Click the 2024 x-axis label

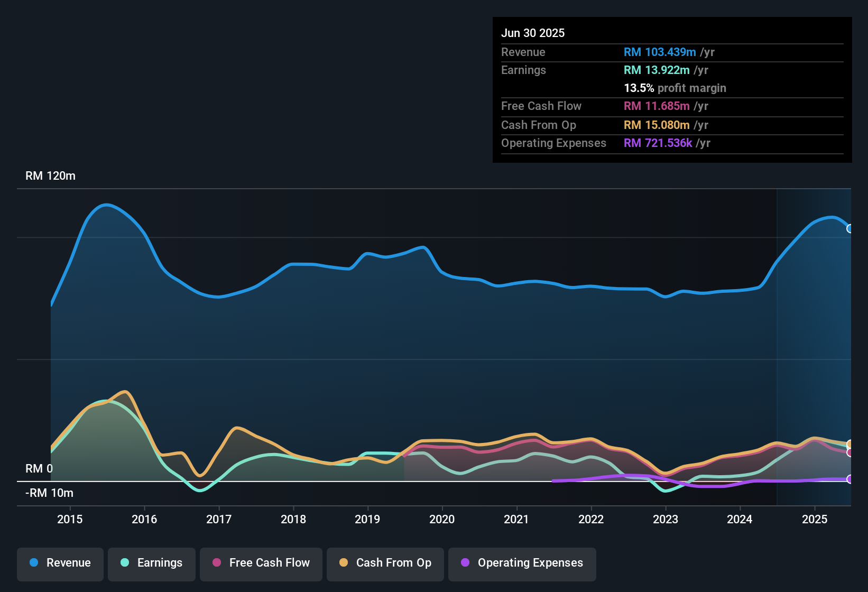click(x=740, y=519)
